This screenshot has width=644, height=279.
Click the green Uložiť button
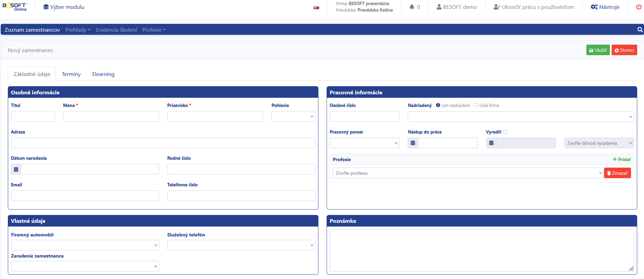pos(598,50)
